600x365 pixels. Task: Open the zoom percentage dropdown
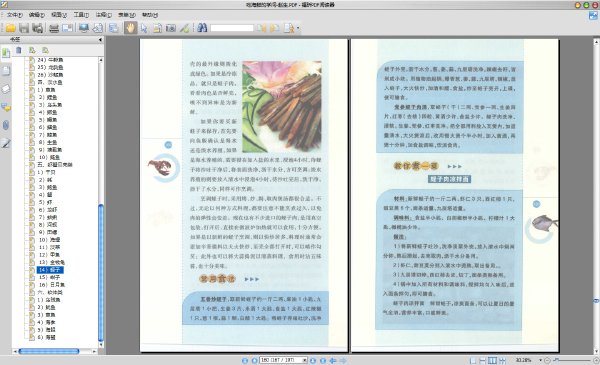(540, 360)
